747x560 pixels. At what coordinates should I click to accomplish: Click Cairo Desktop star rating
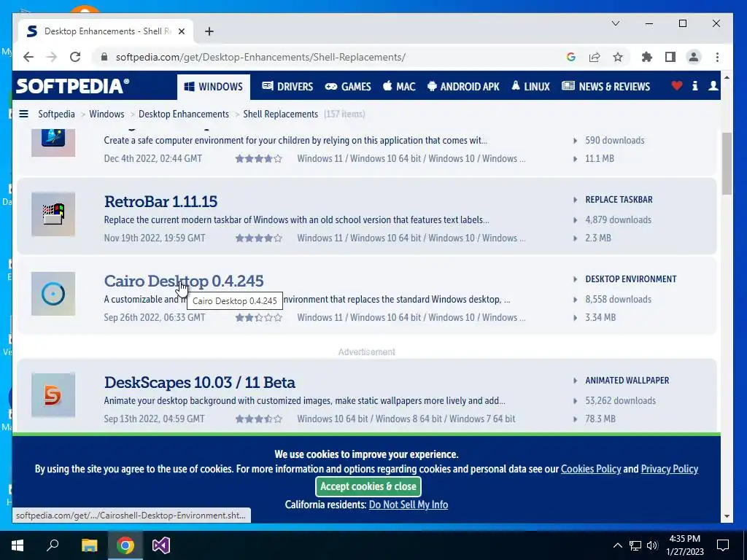259,318
